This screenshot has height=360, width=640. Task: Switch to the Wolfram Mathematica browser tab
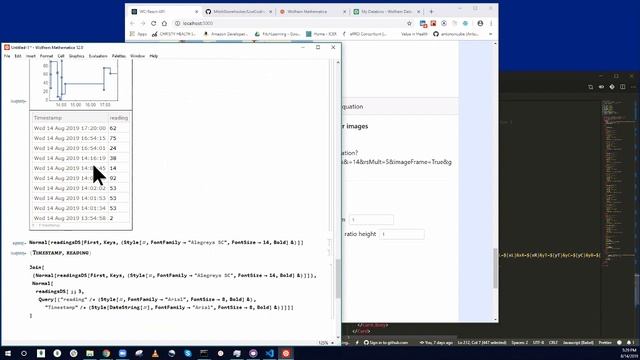(x=312, y=11)
